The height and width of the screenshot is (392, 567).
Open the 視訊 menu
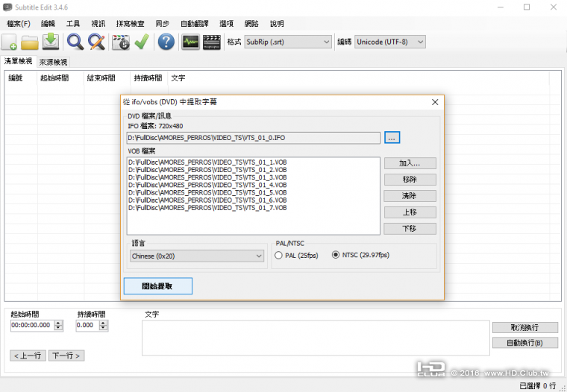coord(98,24)
